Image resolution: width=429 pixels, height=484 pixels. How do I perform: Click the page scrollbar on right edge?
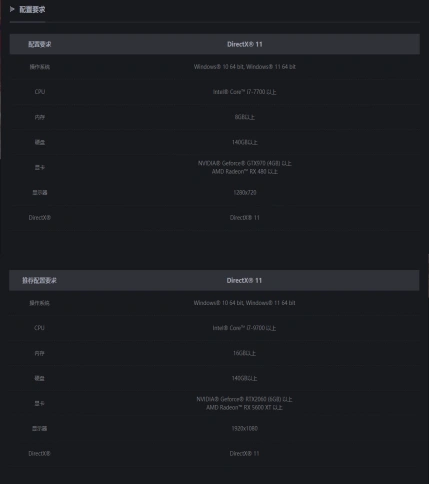coord(428,275)
